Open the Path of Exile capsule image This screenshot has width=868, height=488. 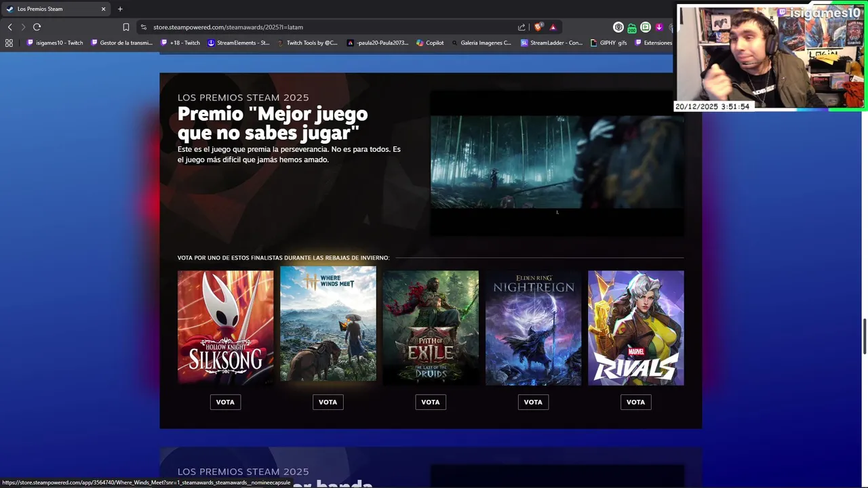pos(431,328)
